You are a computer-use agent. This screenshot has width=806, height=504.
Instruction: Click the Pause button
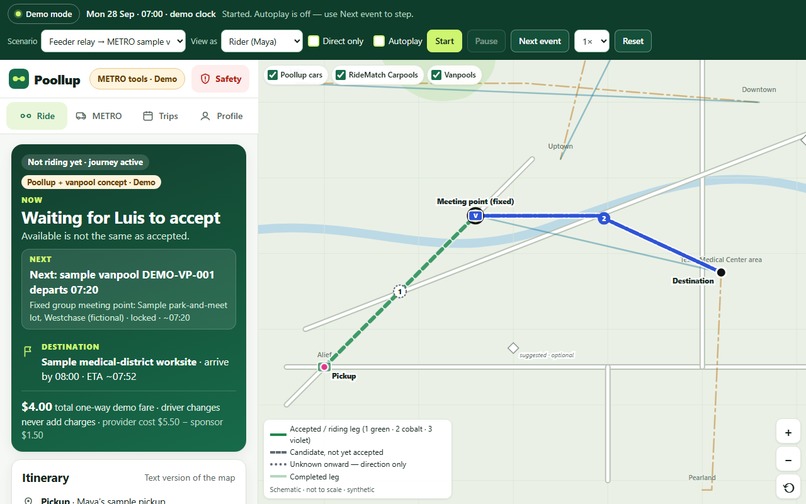486,41
